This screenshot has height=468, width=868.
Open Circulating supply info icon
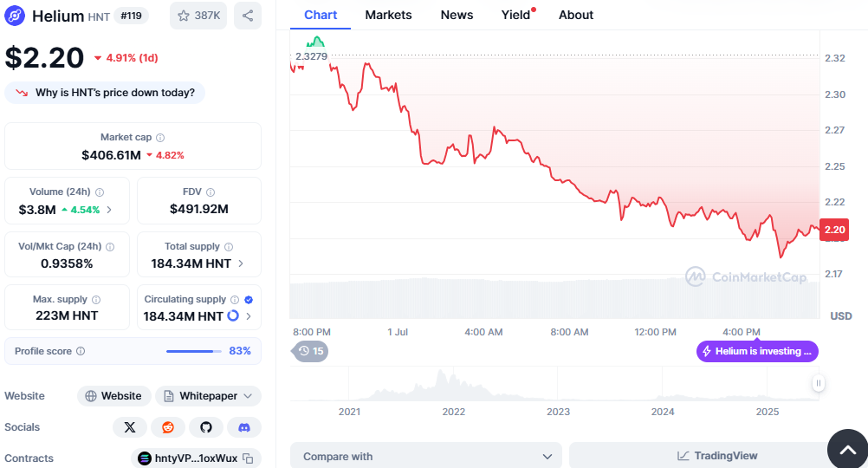[235, 300]
